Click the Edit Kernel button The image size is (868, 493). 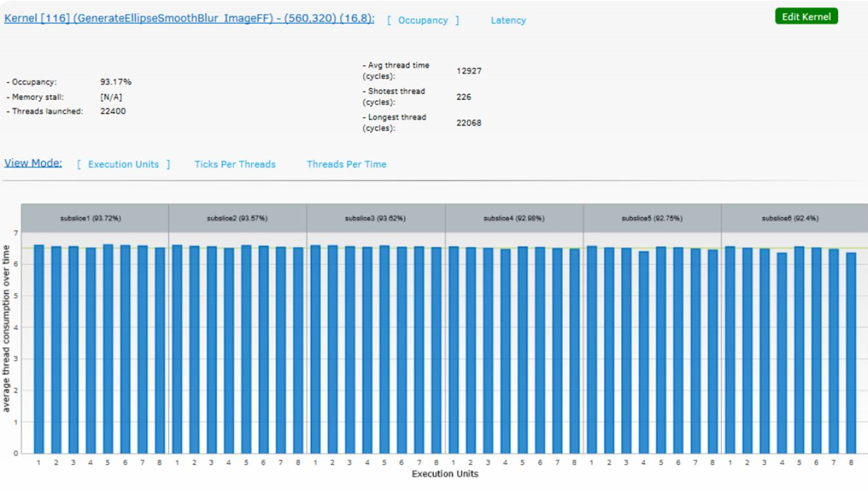click(806, 16)
